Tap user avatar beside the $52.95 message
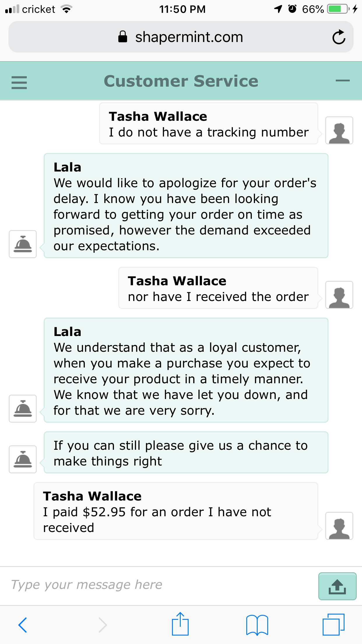 point(339,526)
